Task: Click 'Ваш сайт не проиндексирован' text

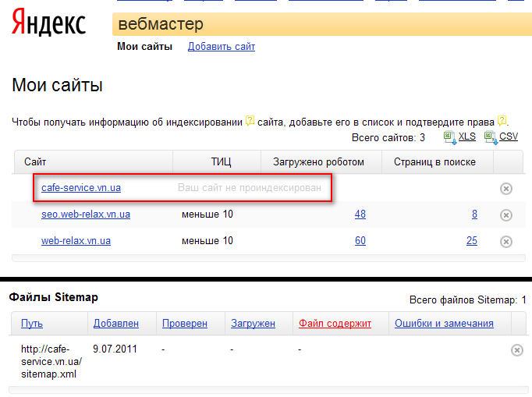Action: tap(250, 188)
